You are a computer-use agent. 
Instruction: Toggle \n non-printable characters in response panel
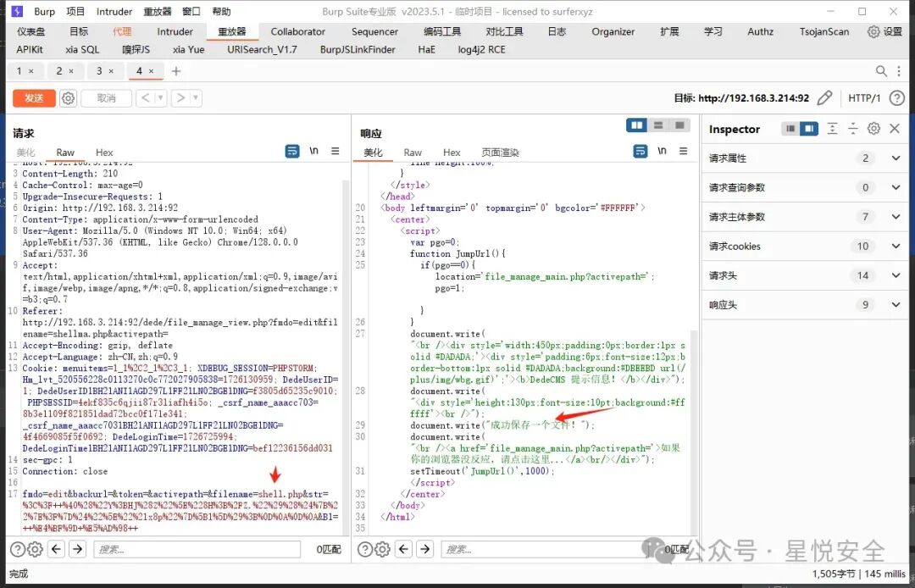(662, 151)
